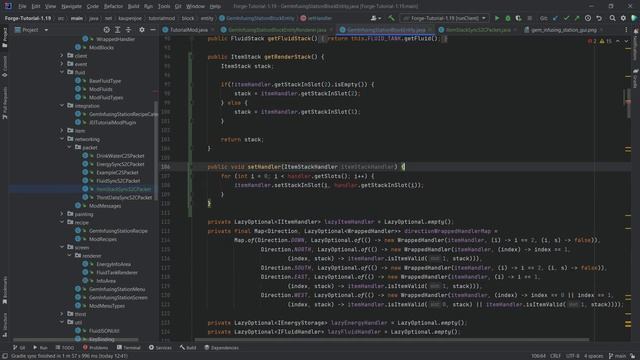This screenshot has height=360, width=640.
Task: Open the run configuration dropdown
Action: (444, 18)
